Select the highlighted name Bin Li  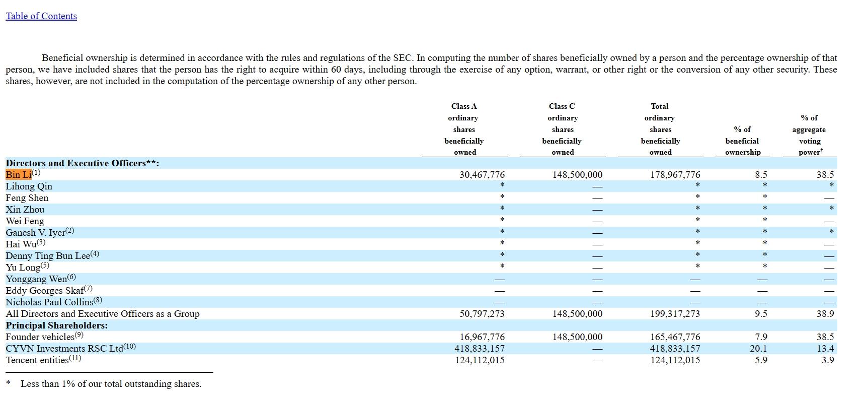[18, 174]
